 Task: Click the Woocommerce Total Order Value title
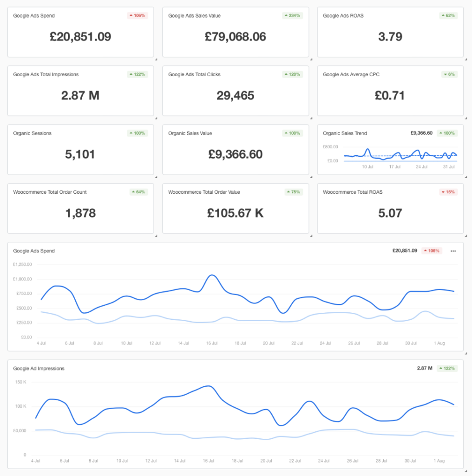click(x=204, y=192)
